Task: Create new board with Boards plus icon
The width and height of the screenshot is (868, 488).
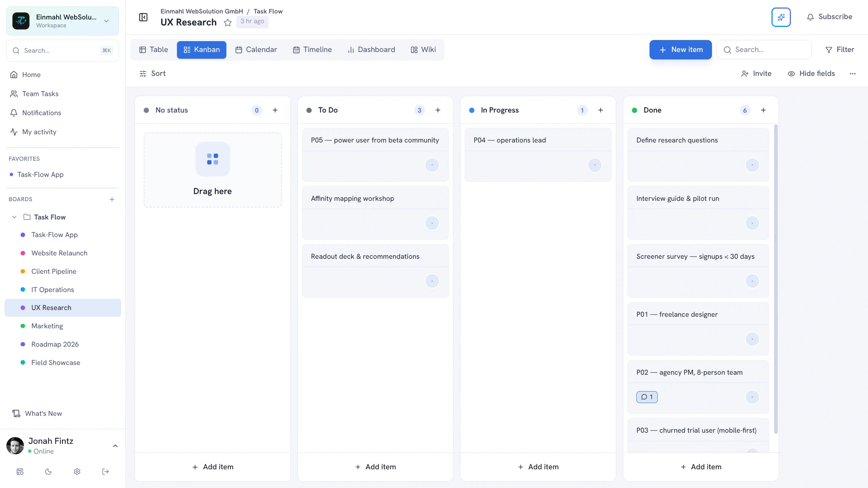Action: click(x=112, y=199)
